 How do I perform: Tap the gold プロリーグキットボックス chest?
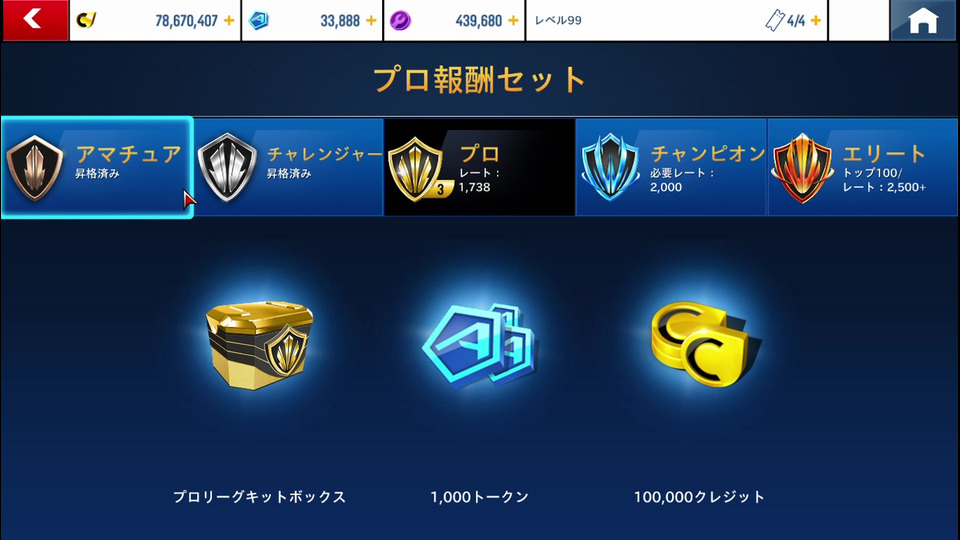(x=260, y=345)
